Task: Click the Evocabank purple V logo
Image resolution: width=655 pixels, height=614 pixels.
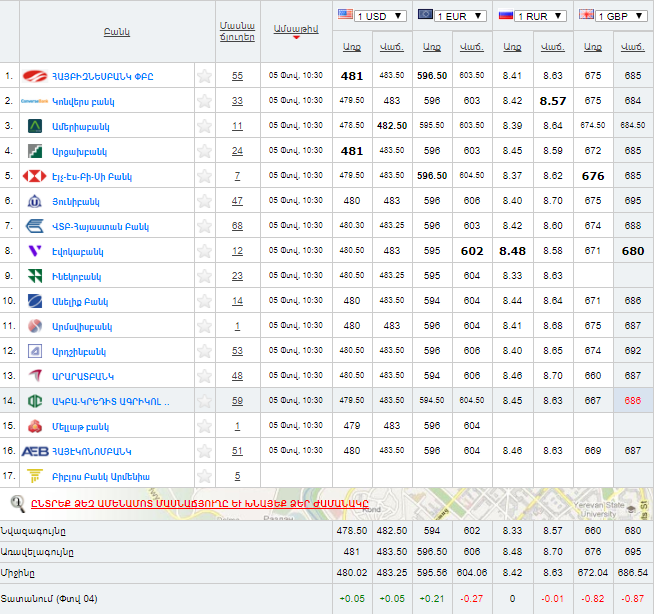Action: click(35, 251)
